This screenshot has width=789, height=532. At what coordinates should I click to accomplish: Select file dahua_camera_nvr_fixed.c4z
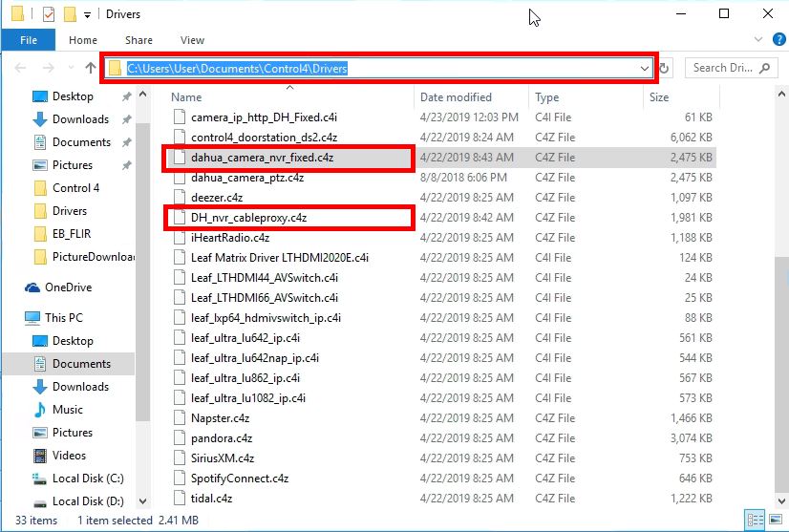[262, 158]
